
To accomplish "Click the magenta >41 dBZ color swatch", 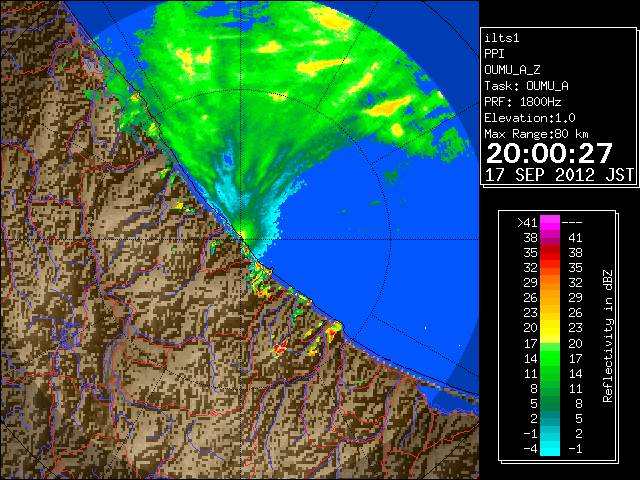I will [550, 222].
